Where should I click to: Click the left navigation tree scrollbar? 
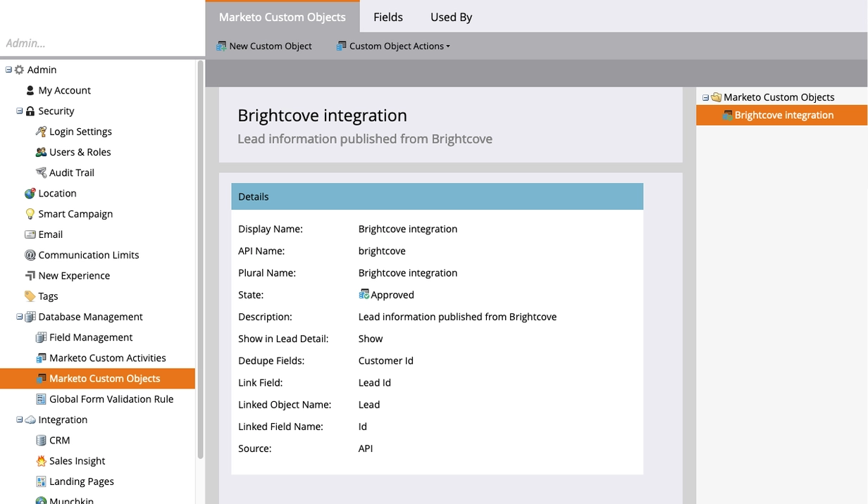click(x=200, y=260)
